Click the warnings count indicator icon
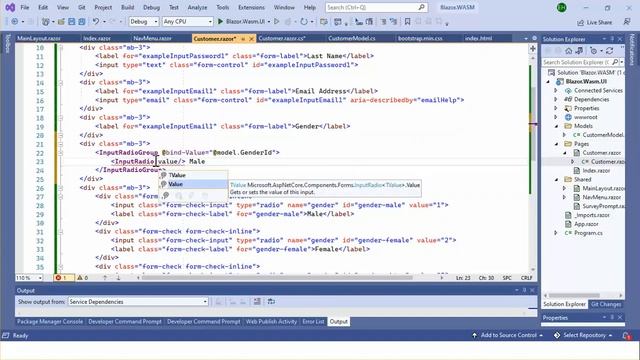 coord(80,278)
